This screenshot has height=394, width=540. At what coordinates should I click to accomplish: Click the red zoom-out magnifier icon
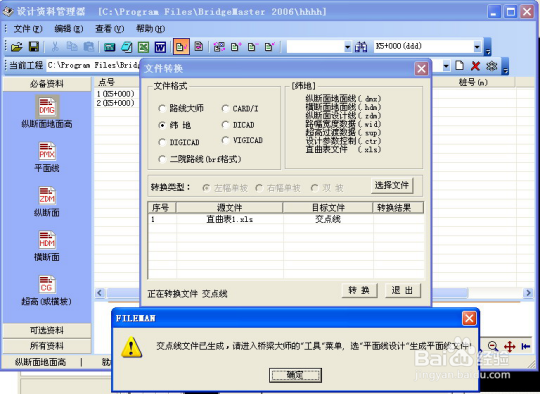point(493,346)
